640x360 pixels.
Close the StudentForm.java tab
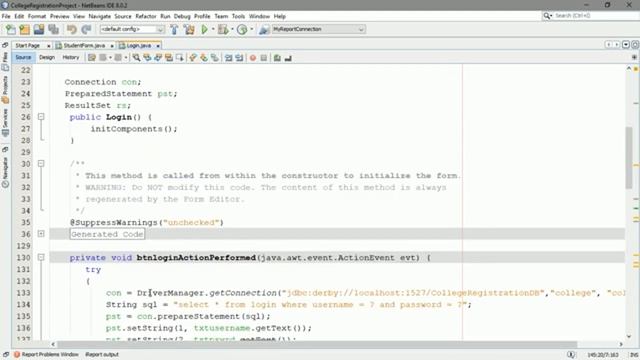click(x=112, y=46)
